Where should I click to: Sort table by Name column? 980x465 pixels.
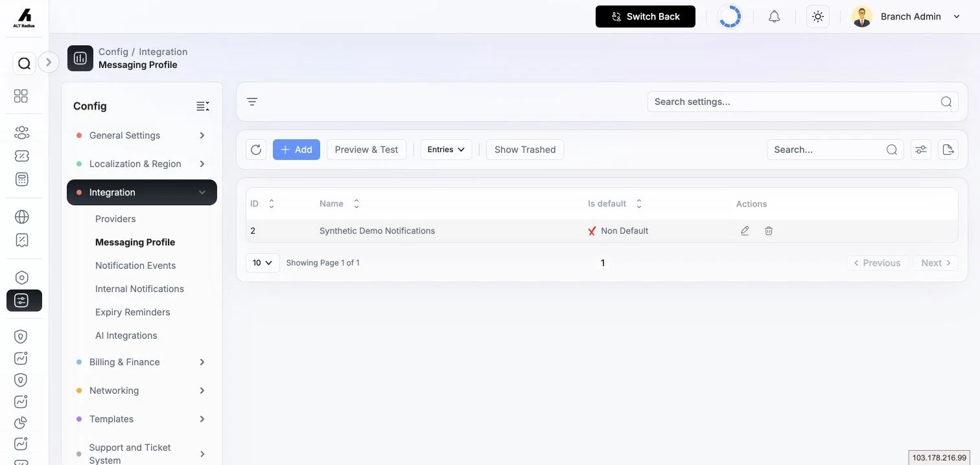coord(356,203)
